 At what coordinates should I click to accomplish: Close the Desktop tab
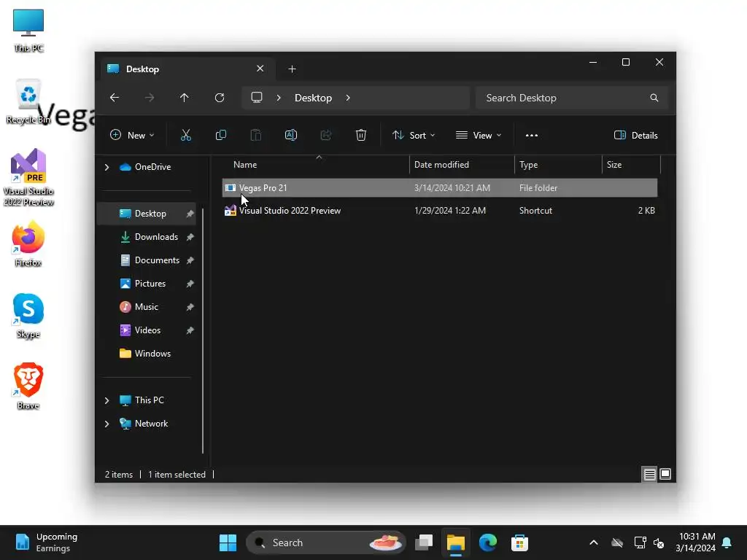click(x=260, y=69)
